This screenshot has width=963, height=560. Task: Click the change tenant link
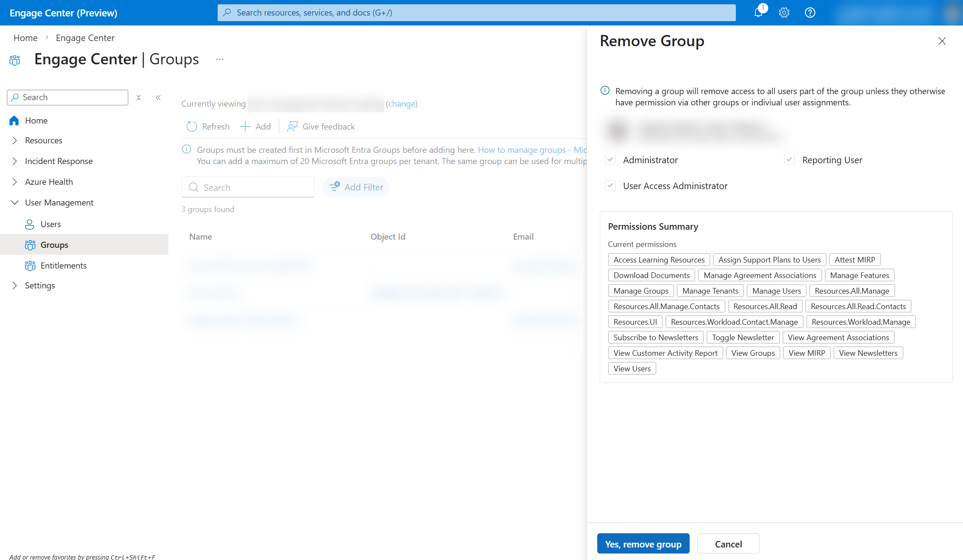[402, 104]
